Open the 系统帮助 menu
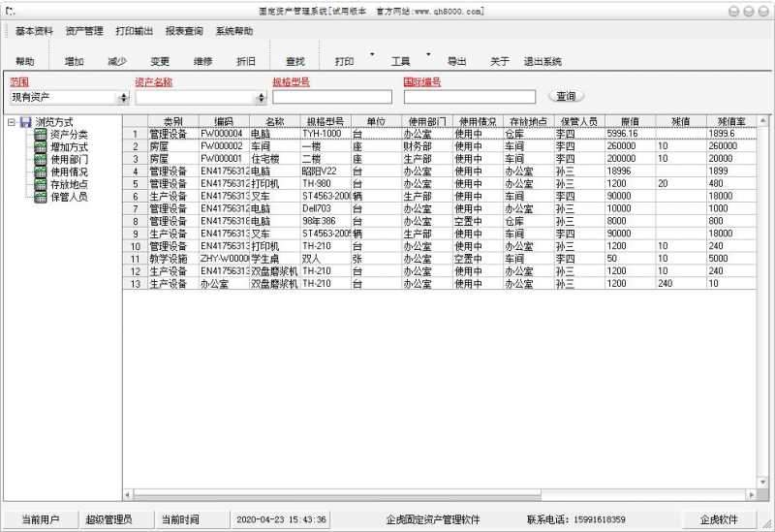The height and width of the screenshot is (532, 775). 234,31
